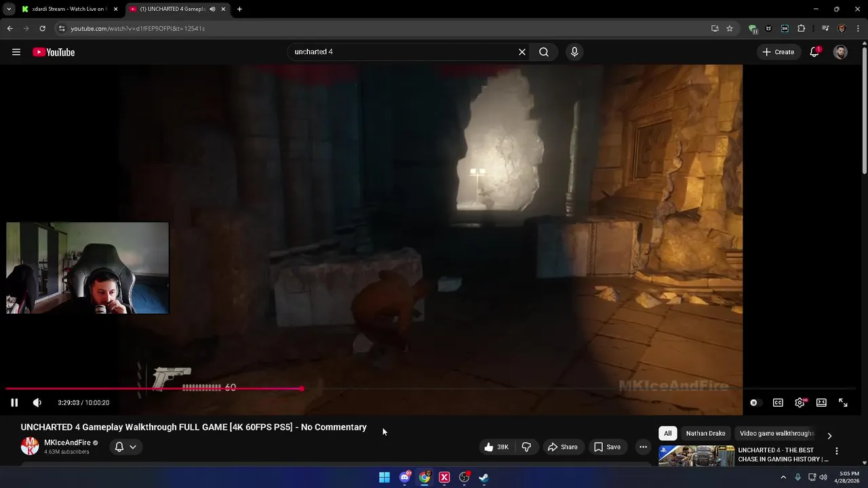The image size is (868, 488).
Task: Run search with magnifying glass button
Action: [544, 52]
